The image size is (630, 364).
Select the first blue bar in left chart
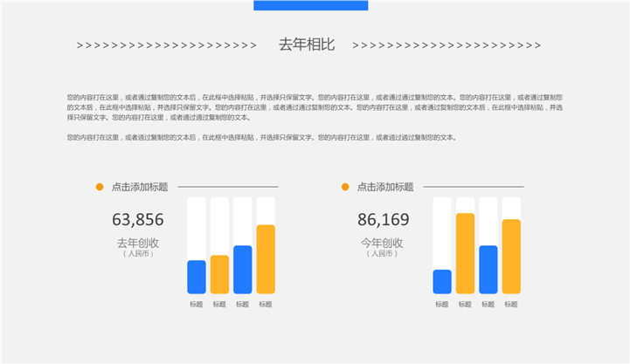(x=197, y=277)
